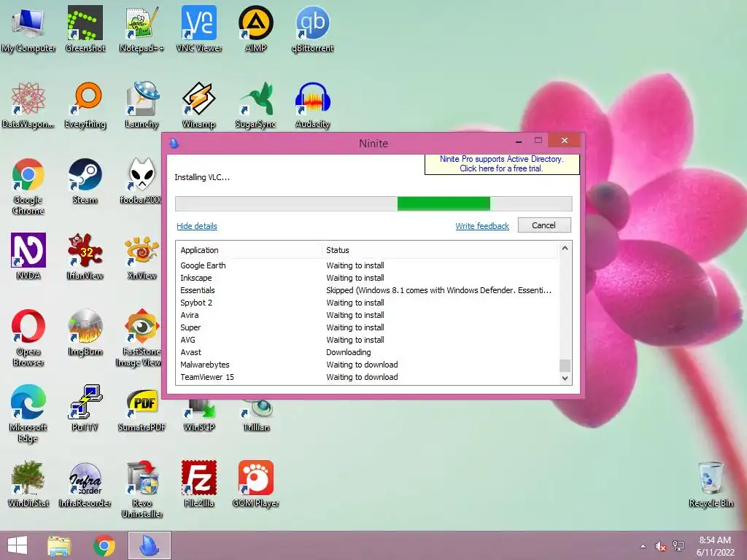
Task: Select the XnView desktop shortcut
Action: 142,256
